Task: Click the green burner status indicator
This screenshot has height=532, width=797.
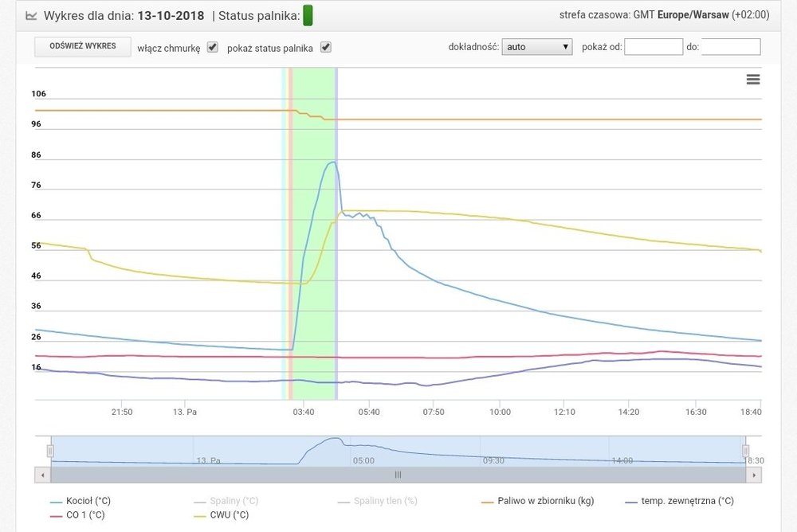Action: [308, 15]
